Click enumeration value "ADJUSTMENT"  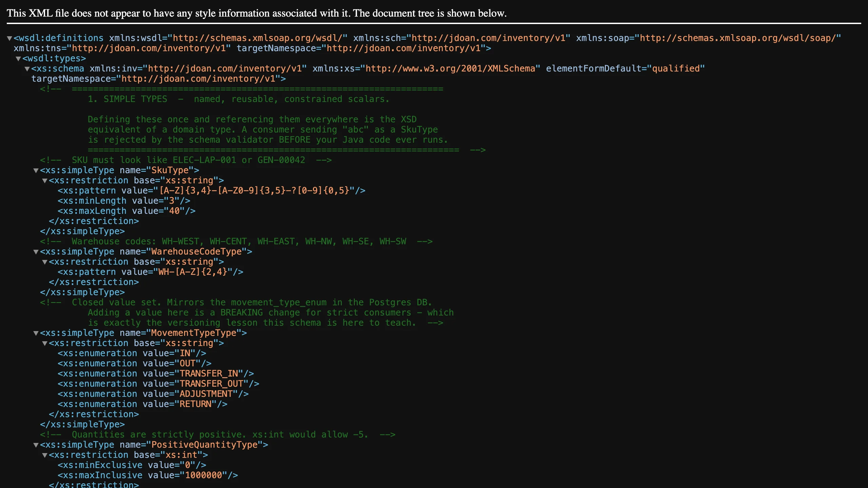tap(153, 394)
